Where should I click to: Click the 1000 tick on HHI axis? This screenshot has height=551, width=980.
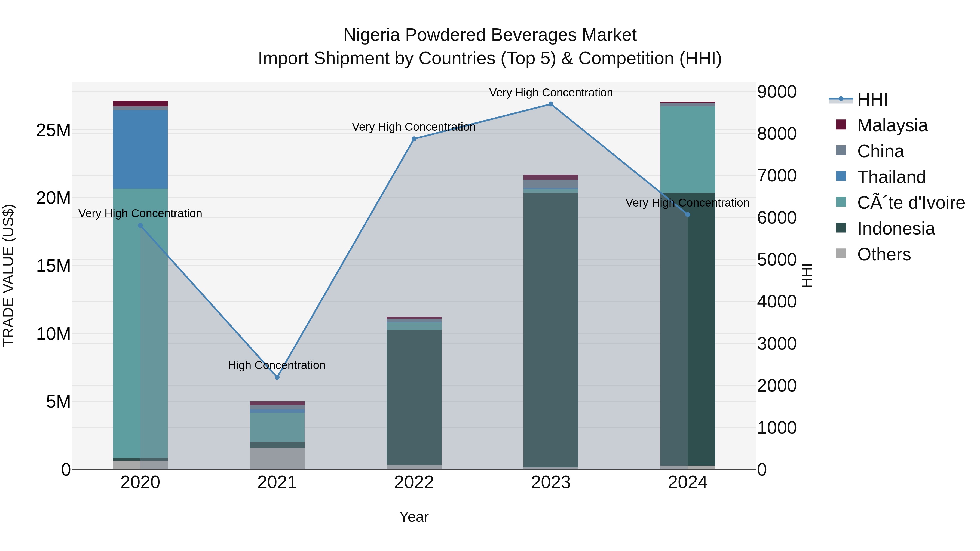click(777, 428)
